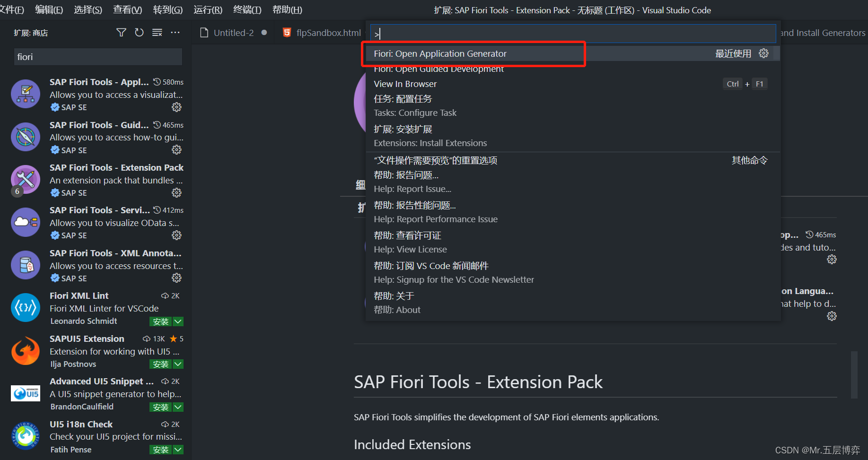Select SAP Fiori Tools Extension Pack wrench icon
868x460 pixels.
[x=26, y=180]
